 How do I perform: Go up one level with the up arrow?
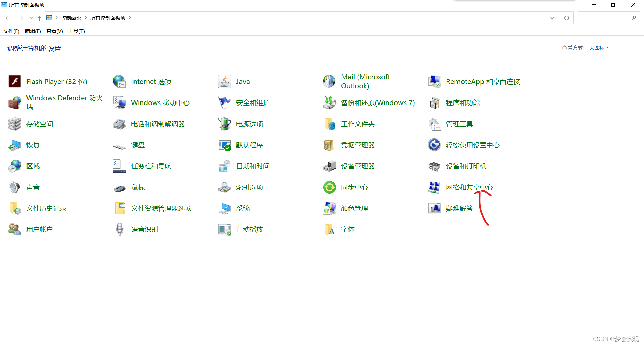[40, 18]
